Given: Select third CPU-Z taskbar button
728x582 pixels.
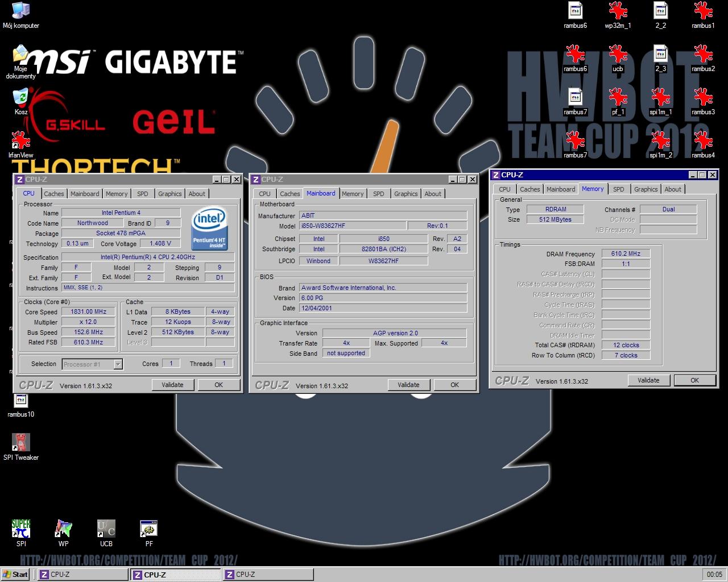Looking at the screenshot, I should 267,575.
